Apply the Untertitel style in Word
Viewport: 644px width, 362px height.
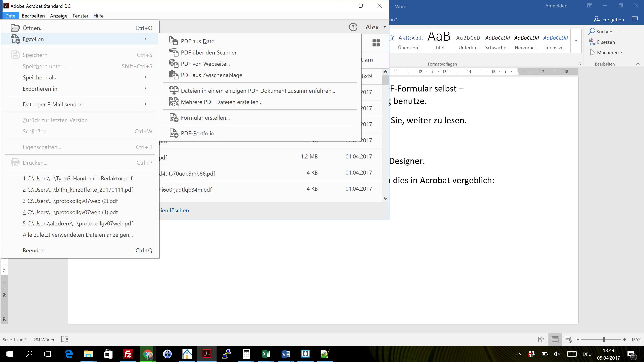(469, 41)
